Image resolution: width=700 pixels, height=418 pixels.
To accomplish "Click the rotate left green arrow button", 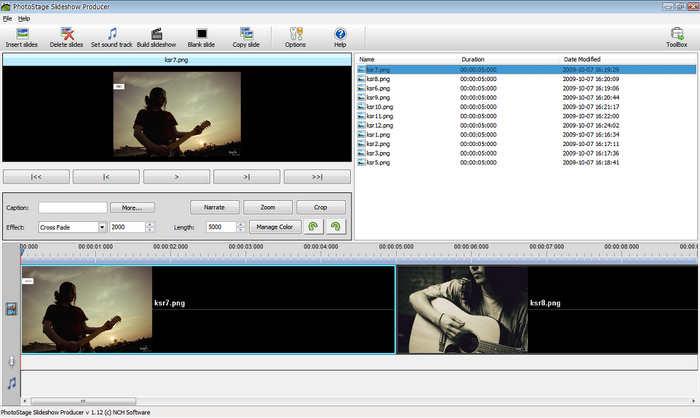I will pos(315,227).
